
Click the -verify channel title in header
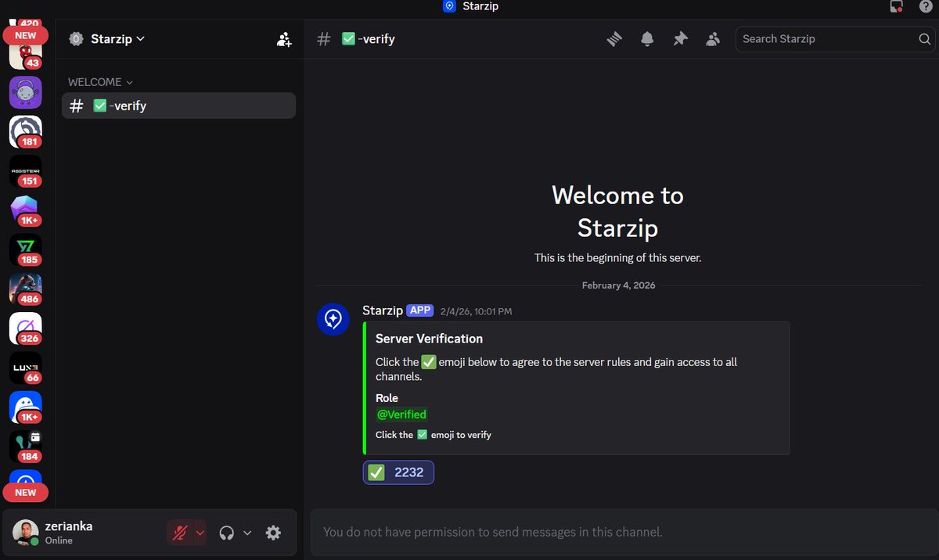(368, 39)
